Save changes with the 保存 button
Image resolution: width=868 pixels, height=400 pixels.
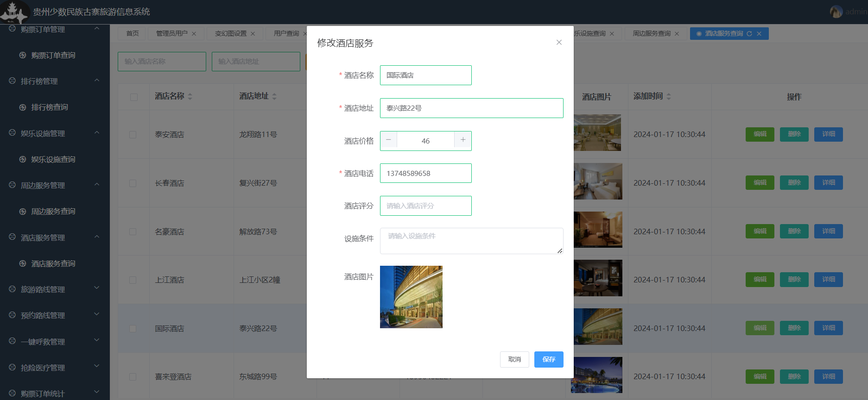549,359
